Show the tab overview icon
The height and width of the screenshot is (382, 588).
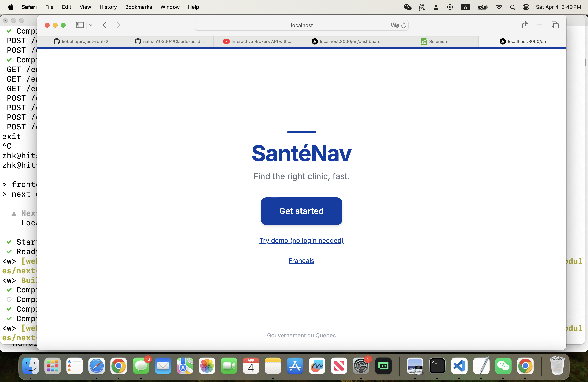point(555,25)
